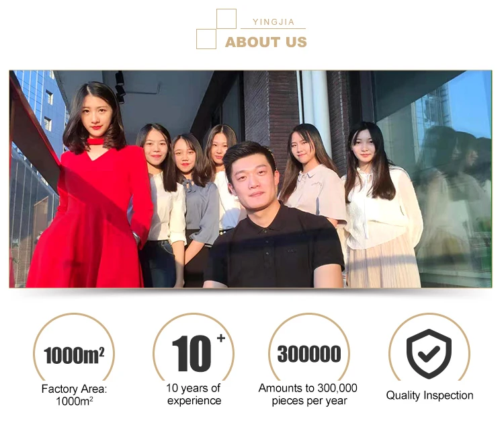Click the "Amounts to 300,000 pieces per year" caption
The height and width of the screenshot is (421, 504).
308,394
